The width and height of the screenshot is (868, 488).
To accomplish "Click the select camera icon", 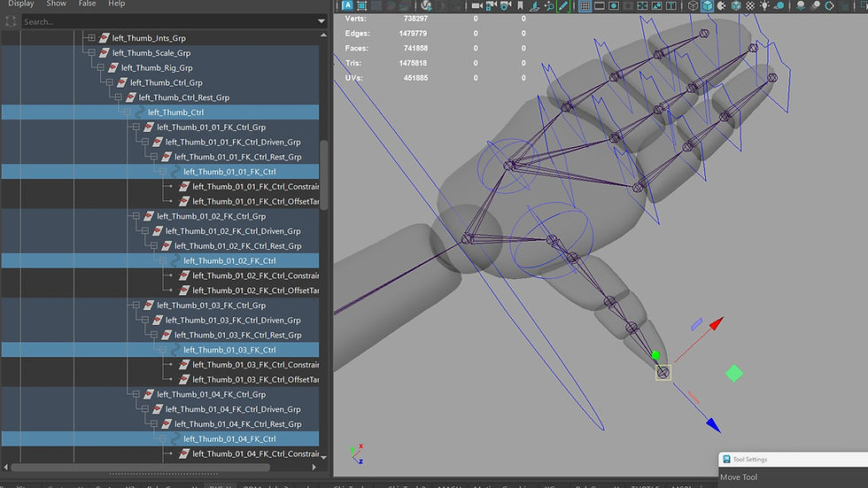I will point(477,5).
